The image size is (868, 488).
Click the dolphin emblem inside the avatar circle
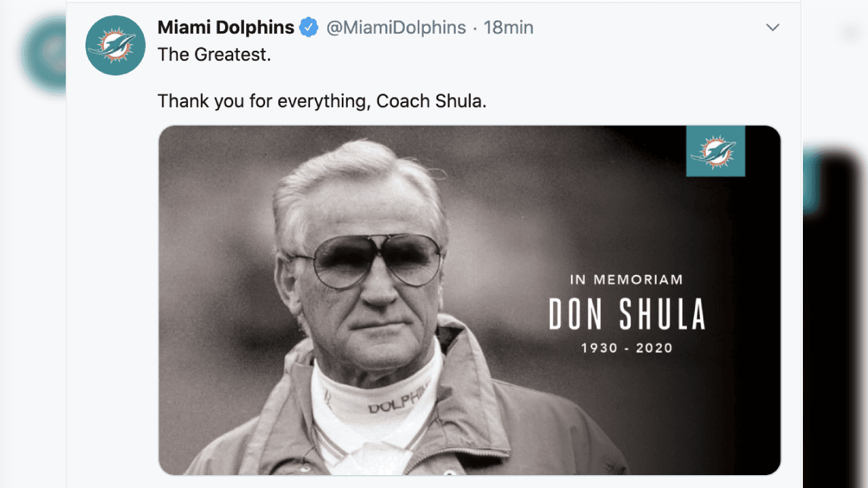click(x=115, y=45)
